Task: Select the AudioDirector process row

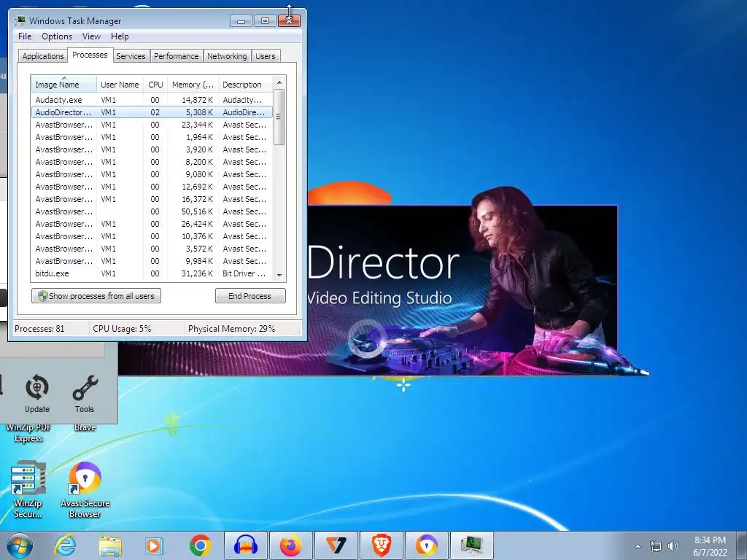Action: [152, 112]
